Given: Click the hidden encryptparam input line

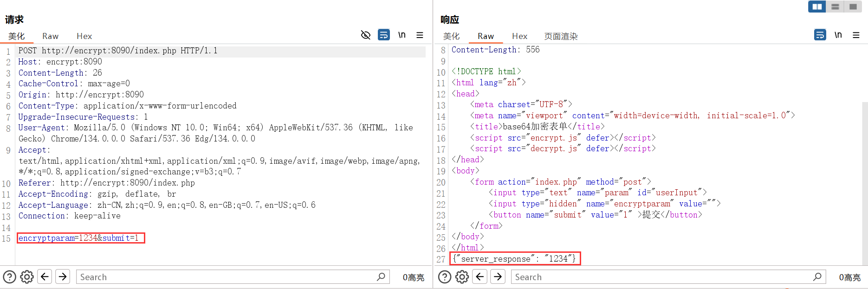Looking at the screenshot, I should coord(604,204).
